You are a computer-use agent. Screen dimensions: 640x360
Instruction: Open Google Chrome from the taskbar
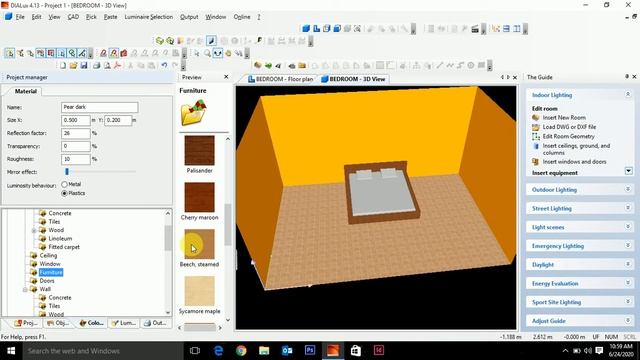tap(241, 351)
